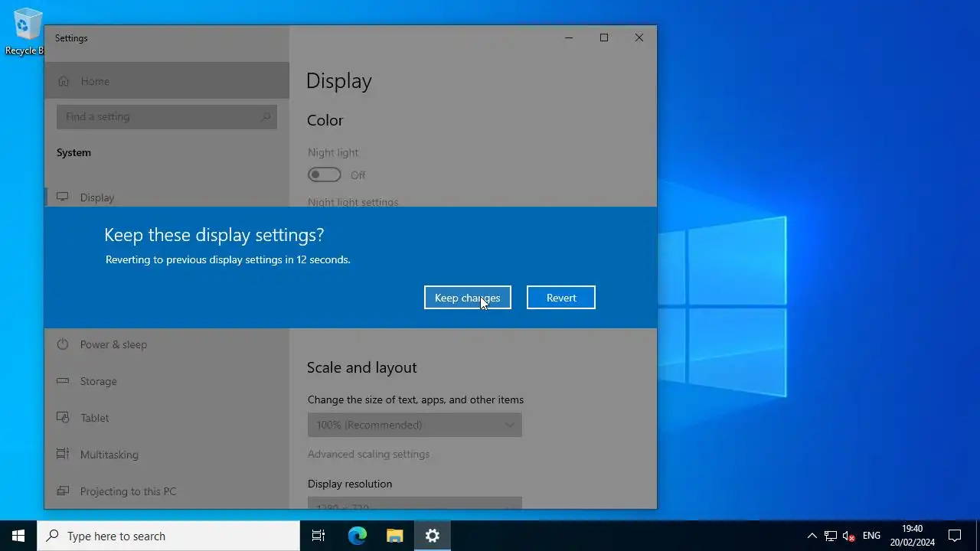Open network status tray icon
The image size is (980, 551).
(830, 536)
